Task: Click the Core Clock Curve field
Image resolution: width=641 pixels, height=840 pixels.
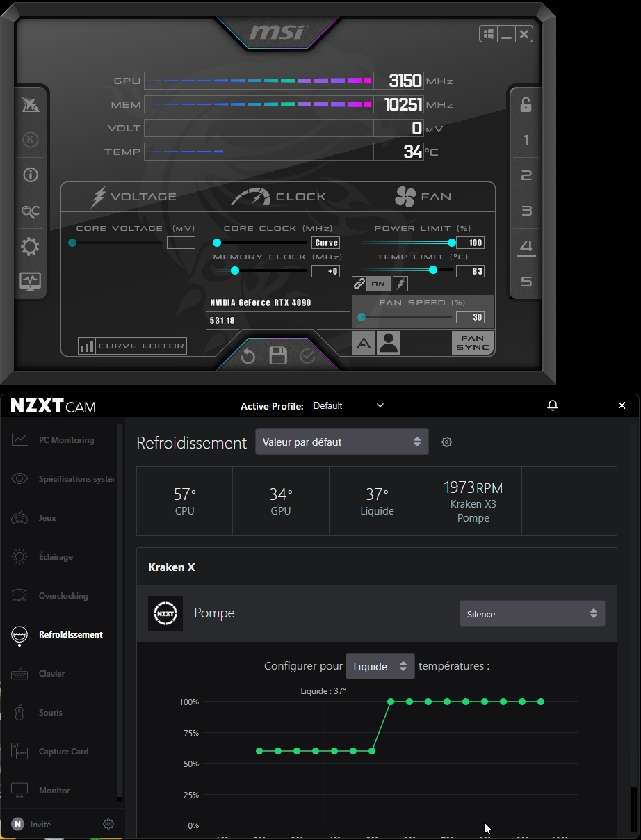Action: (326, 243)
